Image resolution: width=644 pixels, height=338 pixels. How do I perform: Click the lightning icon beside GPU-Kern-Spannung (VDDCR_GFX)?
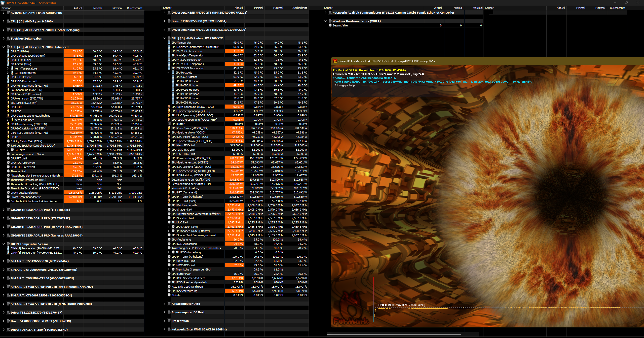pyautogui.click(x=169, y=107)
